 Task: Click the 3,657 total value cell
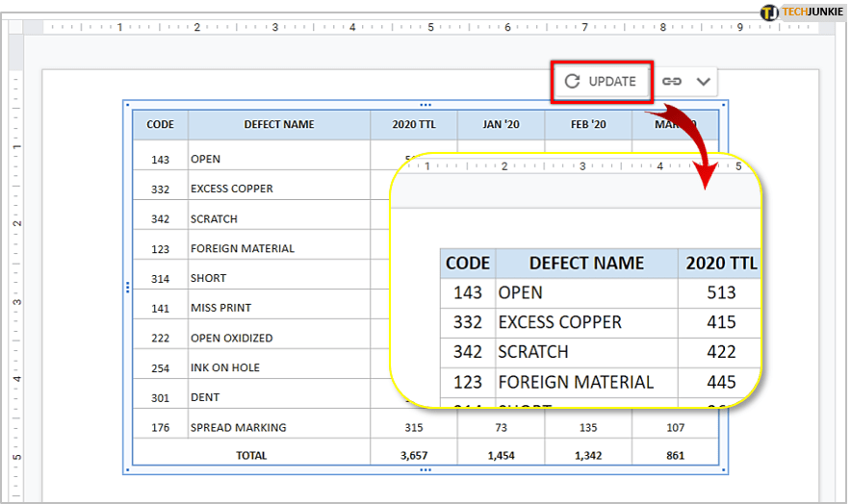tap(414, 455)
